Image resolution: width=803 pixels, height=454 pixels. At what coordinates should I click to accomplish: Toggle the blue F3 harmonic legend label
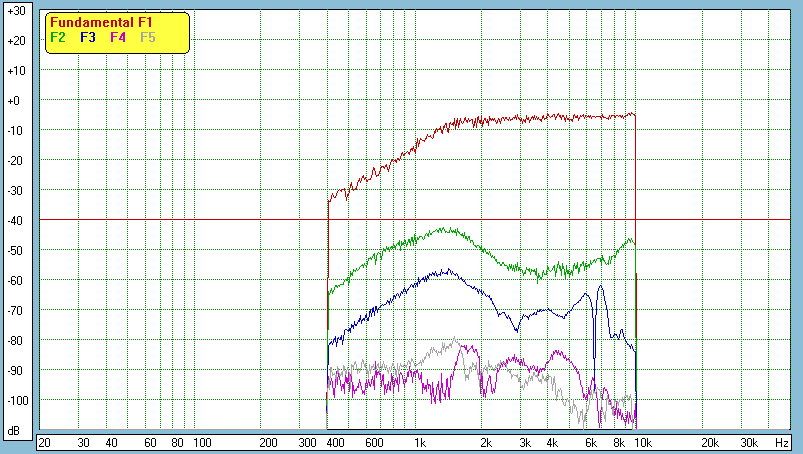(87, 37)
